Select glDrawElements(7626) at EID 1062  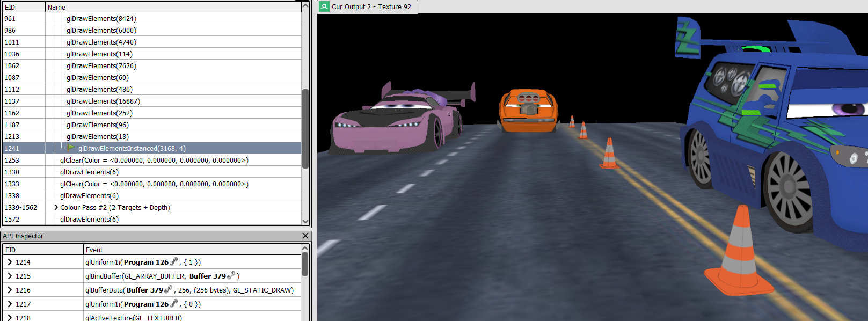pos(101,65)
